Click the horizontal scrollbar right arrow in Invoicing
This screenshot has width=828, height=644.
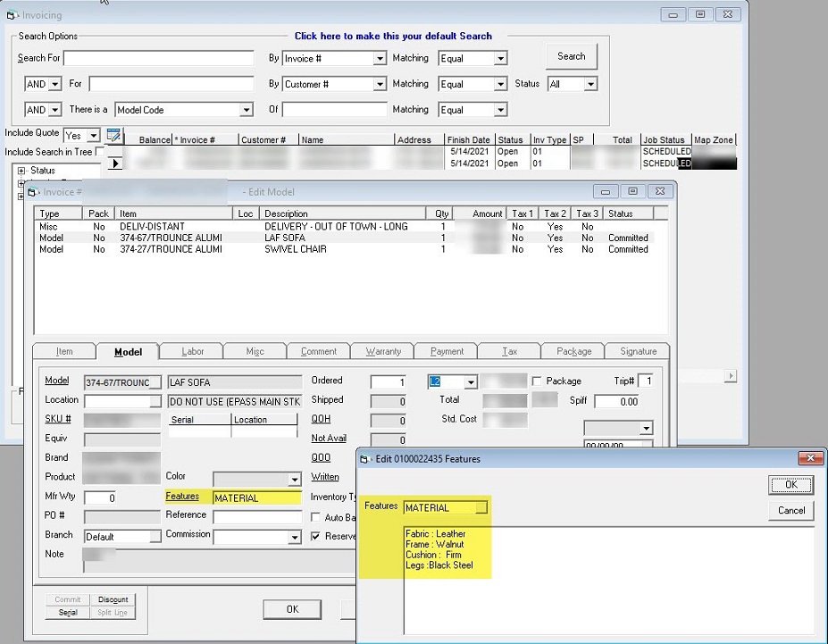pos(731,376)
